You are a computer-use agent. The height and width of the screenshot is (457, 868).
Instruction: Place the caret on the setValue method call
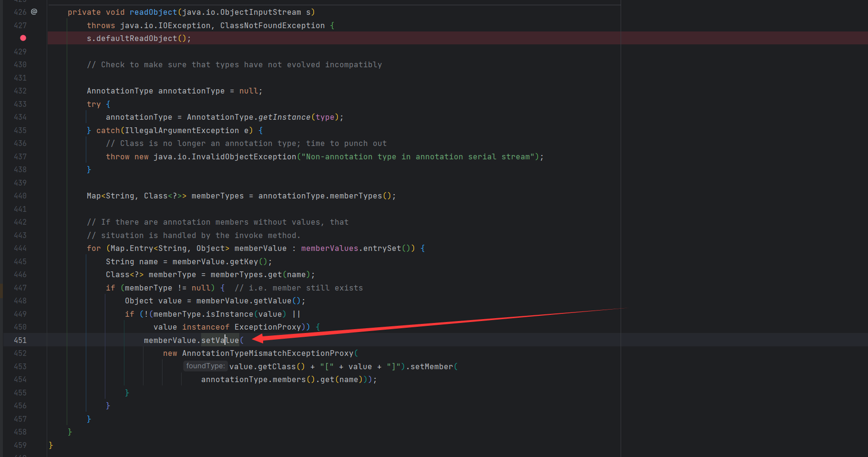coord(220,340)
